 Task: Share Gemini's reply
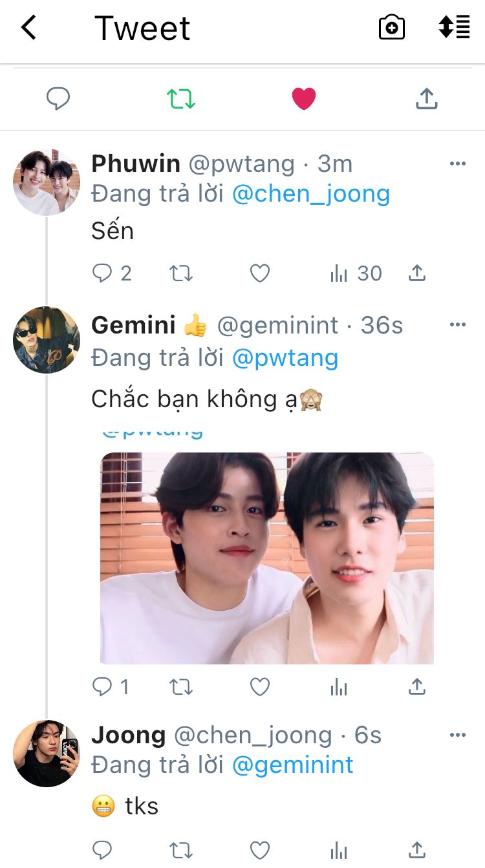(417, 687)
